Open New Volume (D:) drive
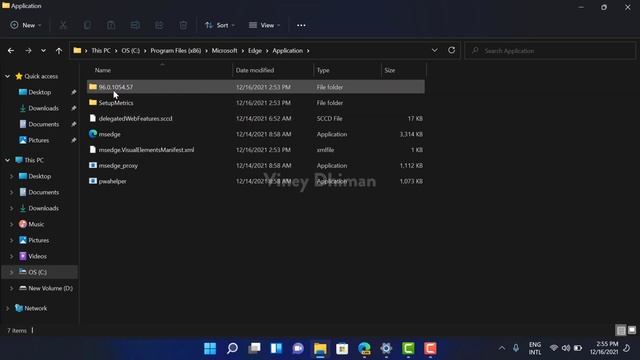 pos(50,288)
